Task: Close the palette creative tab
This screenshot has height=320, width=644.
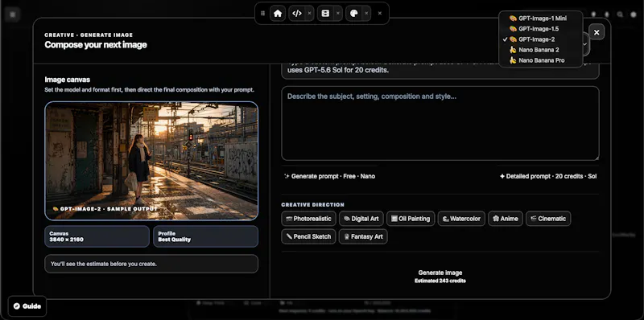Action: point(366,14)
